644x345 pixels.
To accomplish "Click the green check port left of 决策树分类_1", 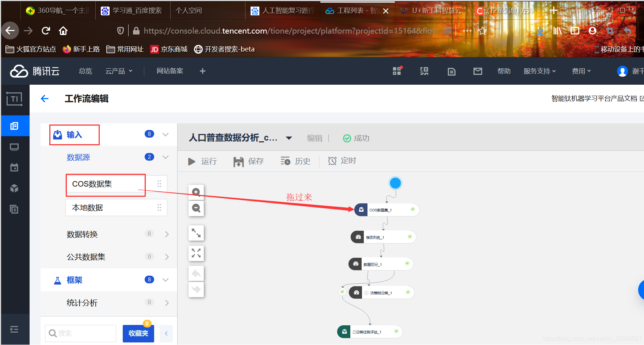I will pos(342,292).
